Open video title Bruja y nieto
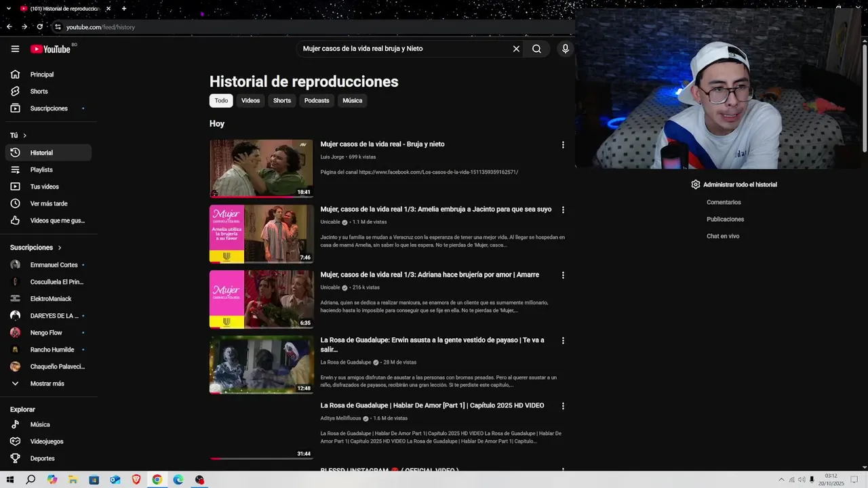 (382, 144)
